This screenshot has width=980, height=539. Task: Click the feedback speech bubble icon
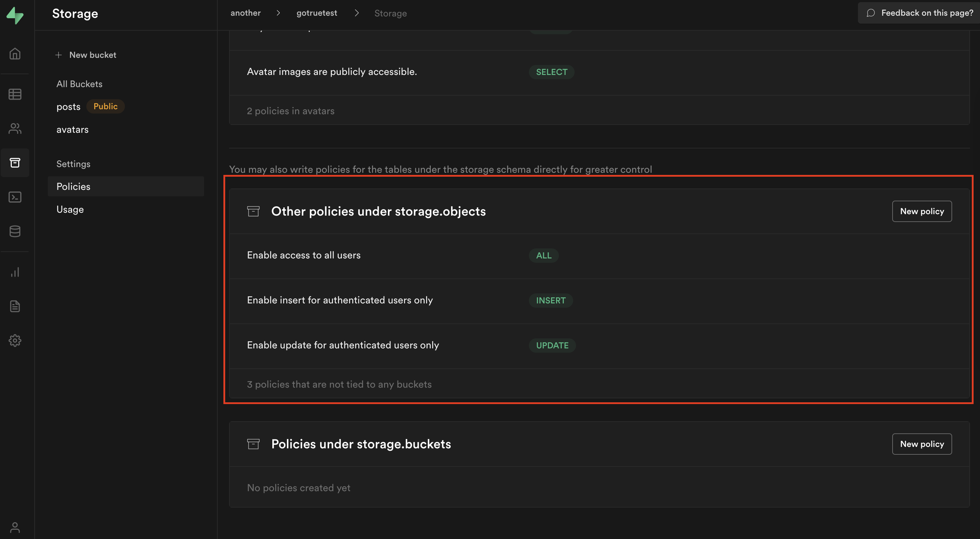(x=870, y=13)
